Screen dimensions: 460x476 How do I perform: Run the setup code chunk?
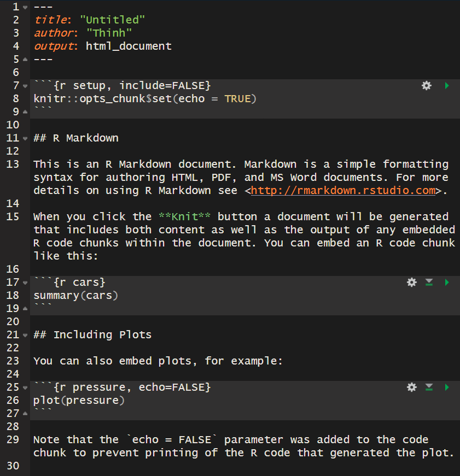point(447,85)
